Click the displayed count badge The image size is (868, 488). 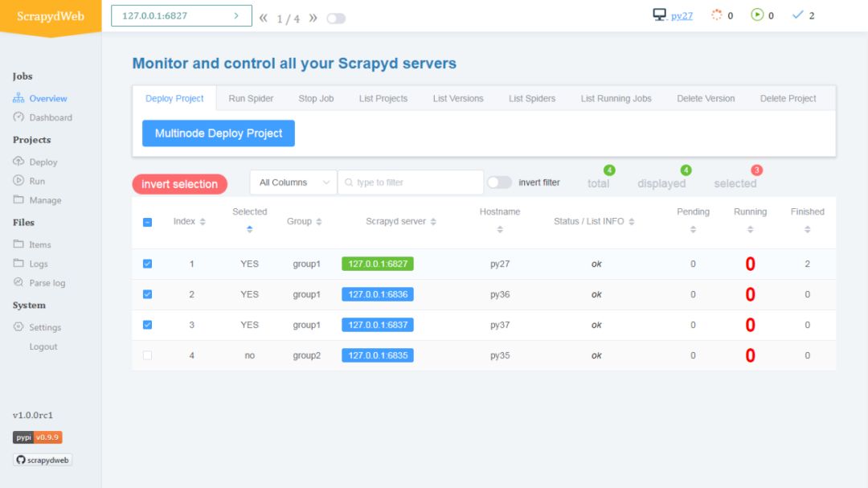[686, 170]
